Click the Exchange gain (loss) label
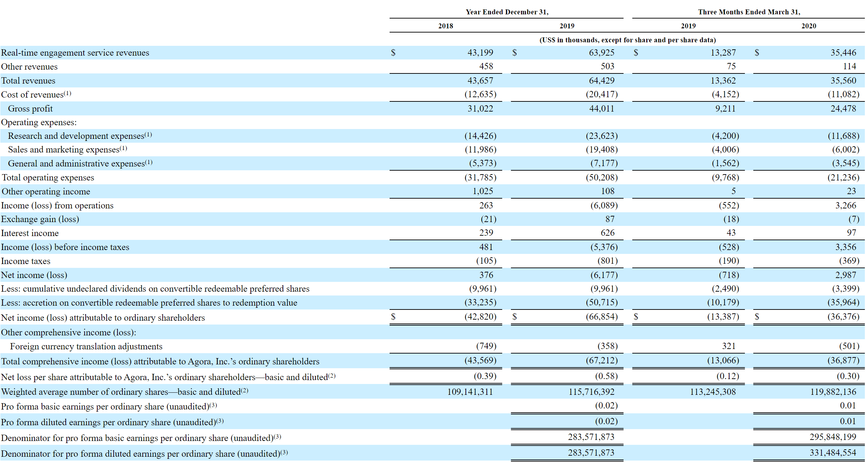The image size is (868, 463). point(40,219)
